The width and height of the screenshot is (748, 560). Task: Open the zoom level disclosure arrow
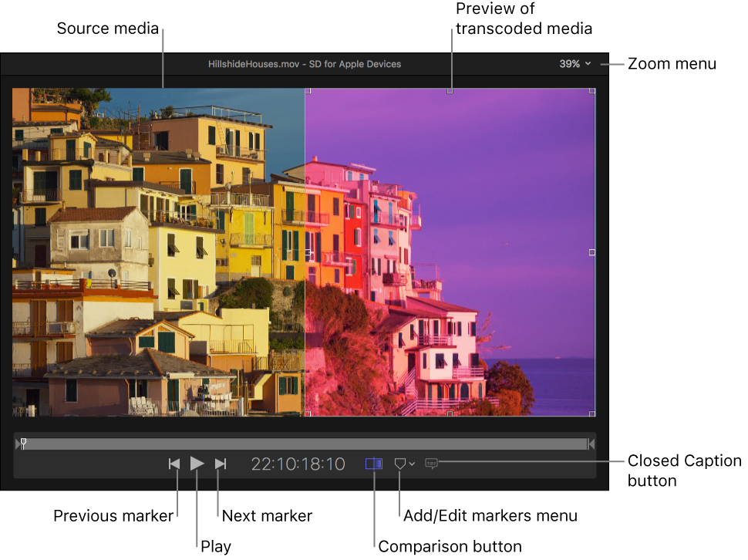tap(588, 64)
